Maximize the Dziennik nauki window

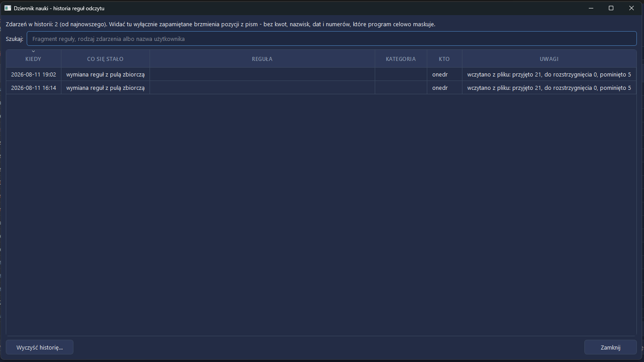(x=611, y=8)
